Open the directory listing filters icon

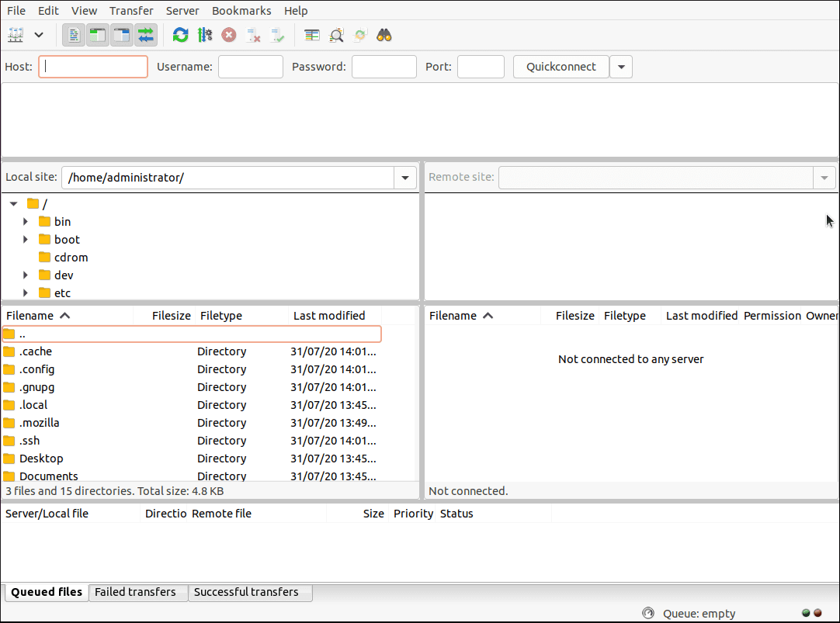312,35
